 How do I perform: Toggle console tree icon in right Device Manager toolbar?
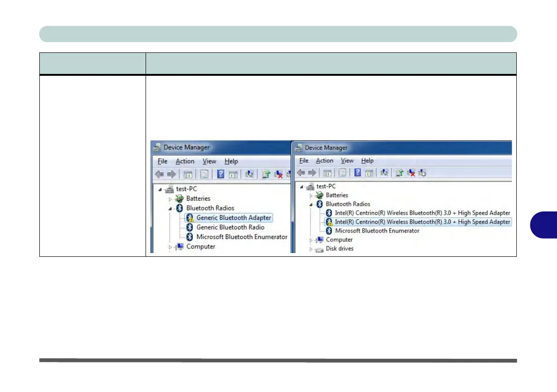327,173
